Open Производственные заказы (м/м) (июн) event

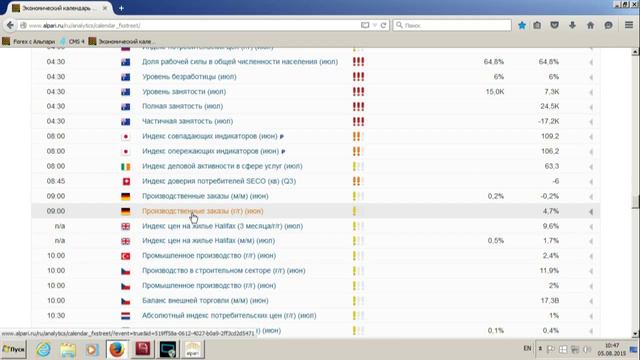[205, 196]
